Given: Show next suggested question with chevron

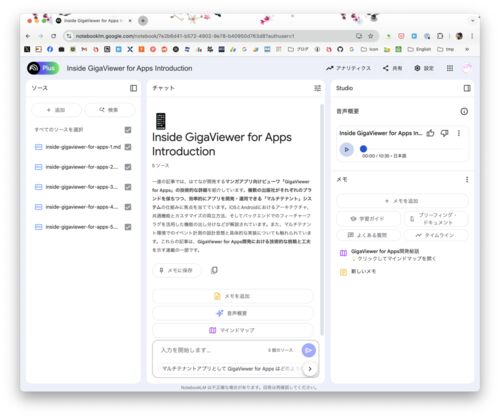Looking at the screenshot, I should tap(310, 369).
